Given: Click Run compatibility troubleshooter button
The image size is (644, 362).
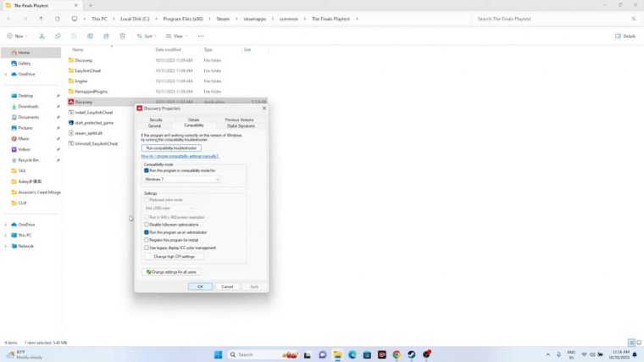Looking at the screenshot, I should pyautogui.click(x=171, y=148).
